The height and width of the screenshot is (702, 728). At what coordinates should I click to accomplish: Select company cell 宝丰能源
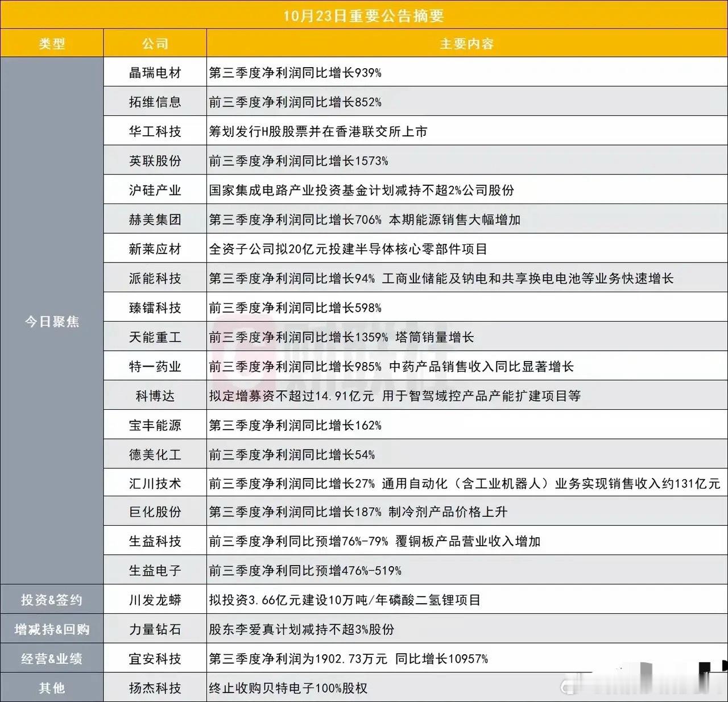(x=155, y=425)
